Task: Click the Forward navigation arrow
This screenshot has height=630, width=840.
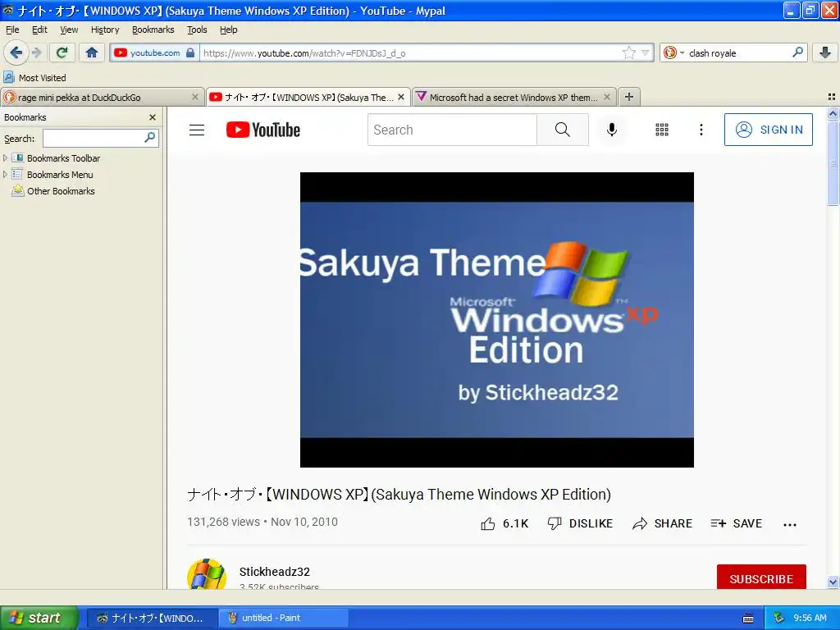Action: click(36, 52)
